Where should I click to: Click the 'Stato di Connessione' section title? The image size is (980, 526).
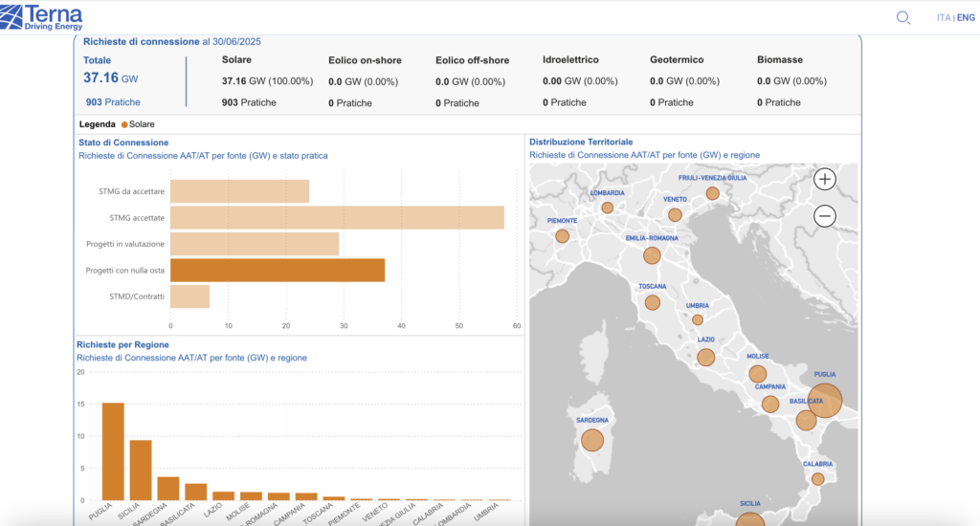pos(123,142)
